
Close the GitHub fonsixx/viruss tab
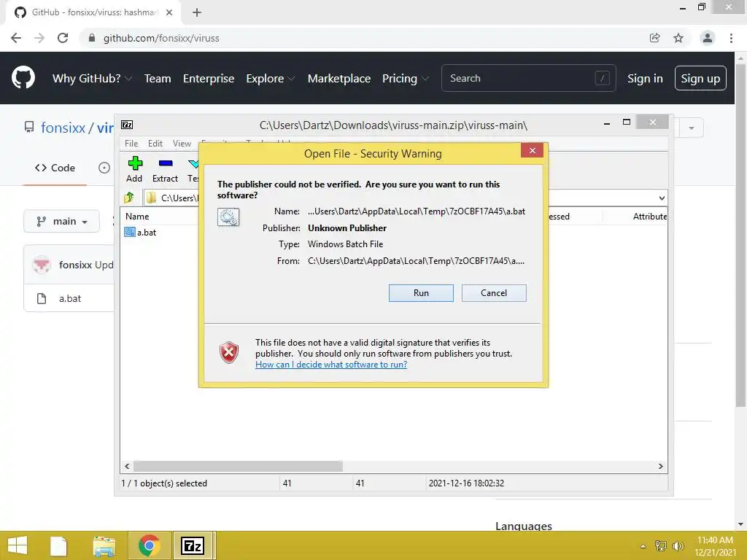169,12
